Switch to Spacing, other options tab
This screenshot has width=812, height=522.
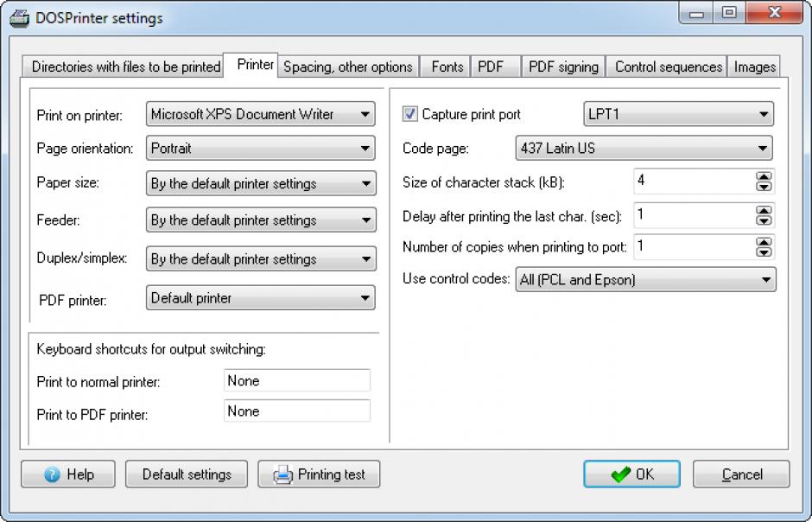348,67
